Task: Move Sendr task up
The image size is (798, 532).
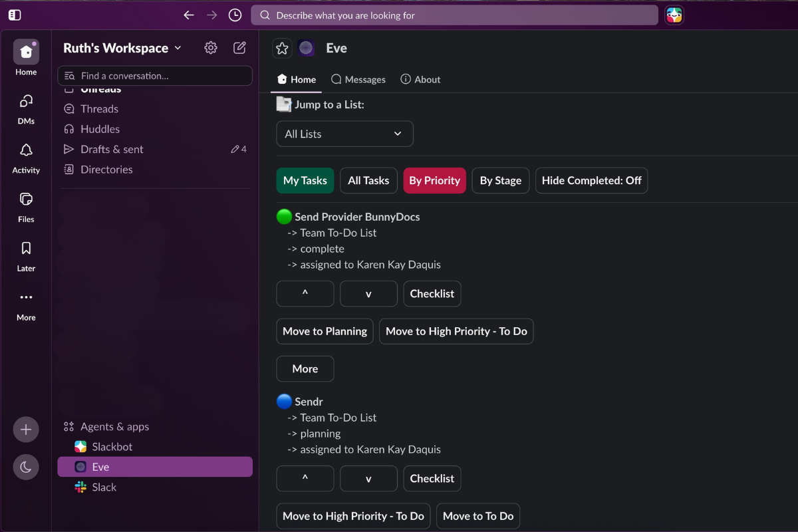Action: 305,478
